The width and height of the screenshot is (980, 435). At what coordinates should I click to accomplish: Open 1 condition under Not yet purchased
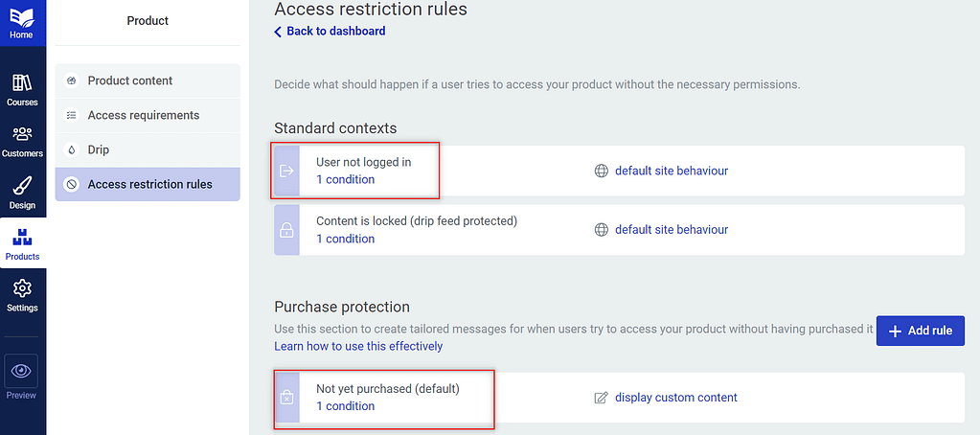(345, 406)
